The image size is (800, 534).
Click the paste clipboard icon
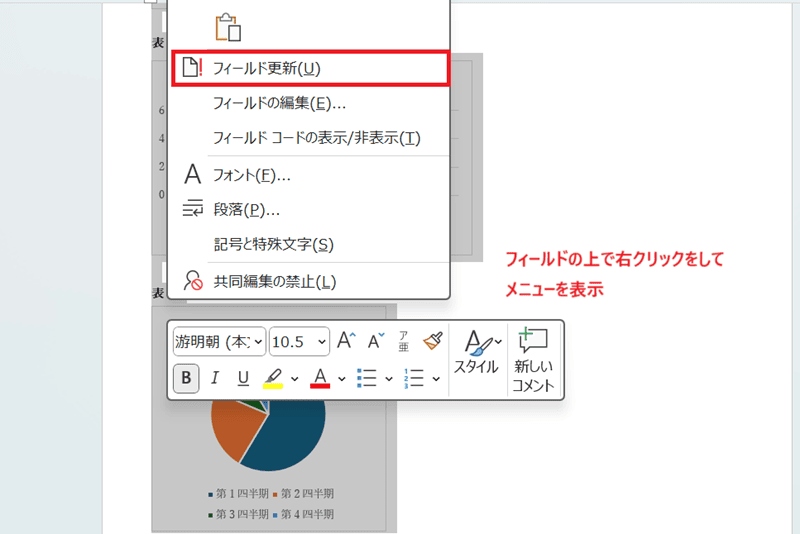(228, 27)
